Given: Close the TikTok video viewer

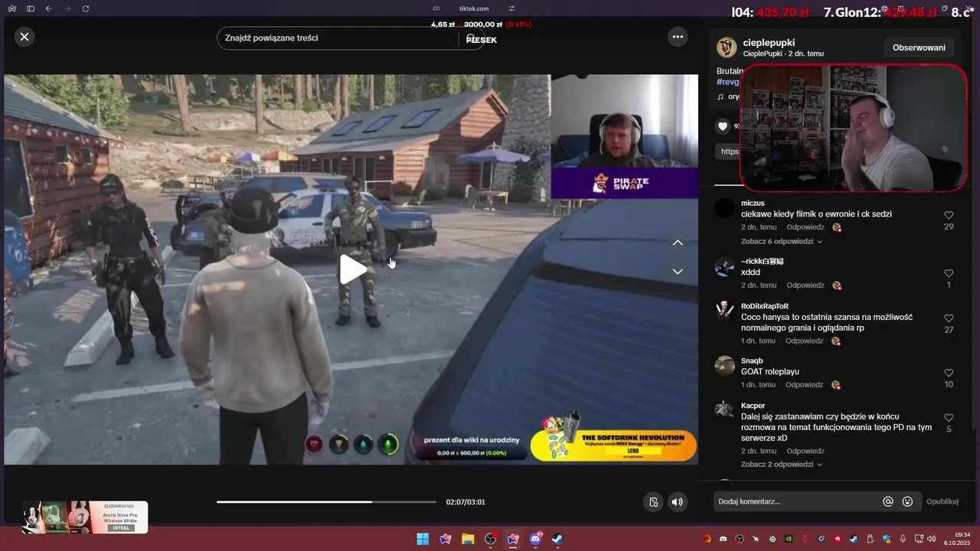Looking at the screenshot, I should tap(24, 37).
